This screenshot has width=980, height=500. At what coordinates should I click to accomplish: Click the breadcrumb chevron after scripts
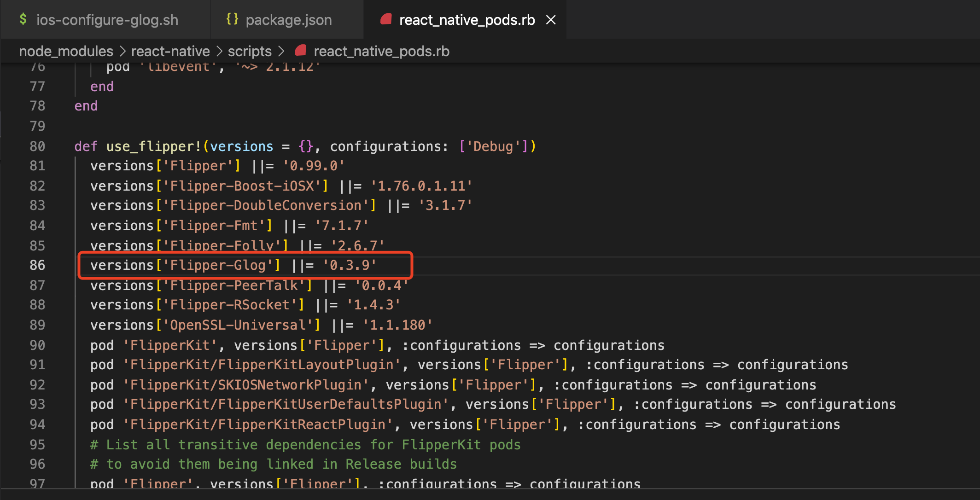281,51
